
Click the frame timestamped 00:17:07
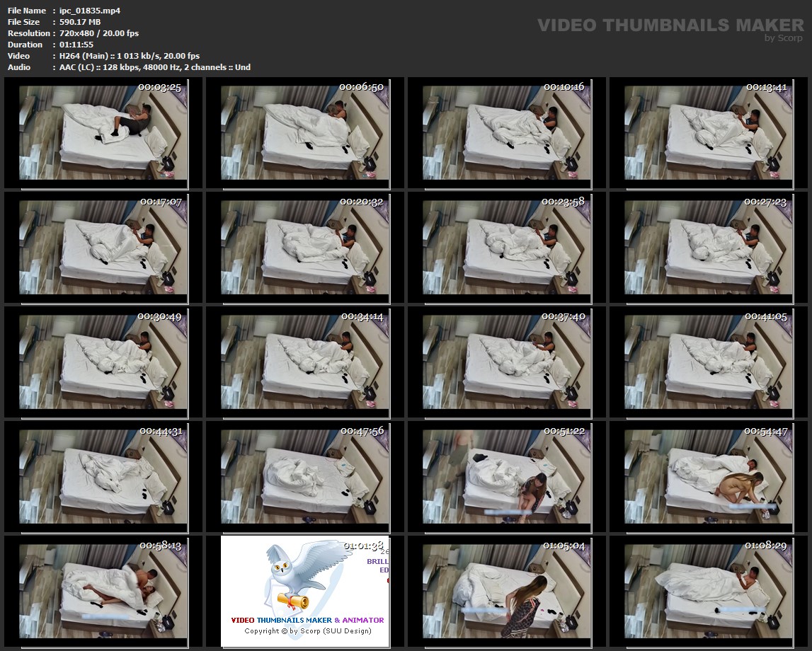[103, 248]
